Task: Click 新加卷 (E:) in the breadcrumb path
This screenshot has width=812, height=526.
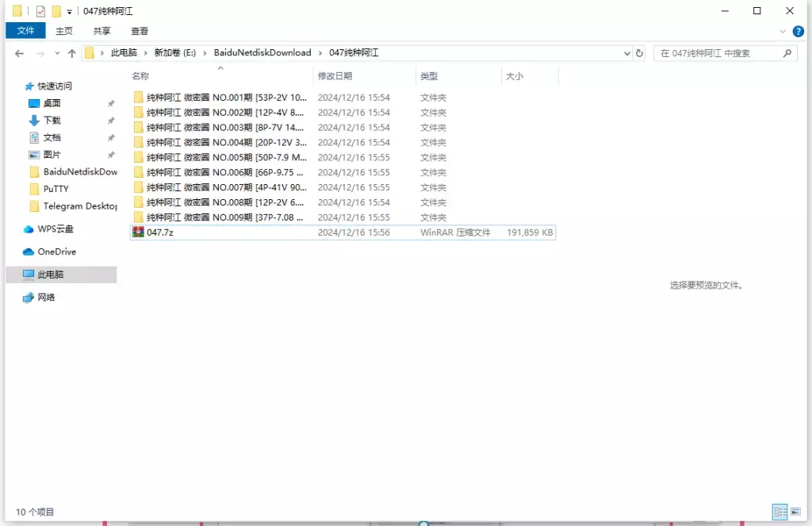Action: (176, 52)
